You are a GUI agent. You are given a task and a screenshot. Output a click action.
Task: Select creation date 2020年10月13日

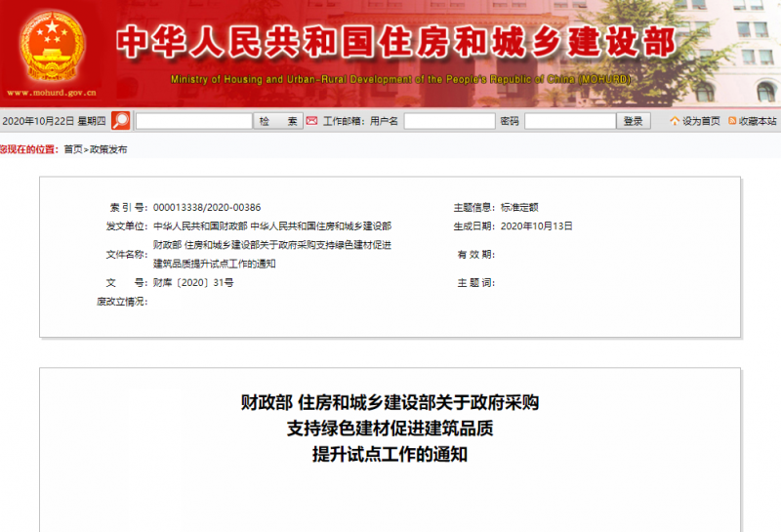coord(536,226)
